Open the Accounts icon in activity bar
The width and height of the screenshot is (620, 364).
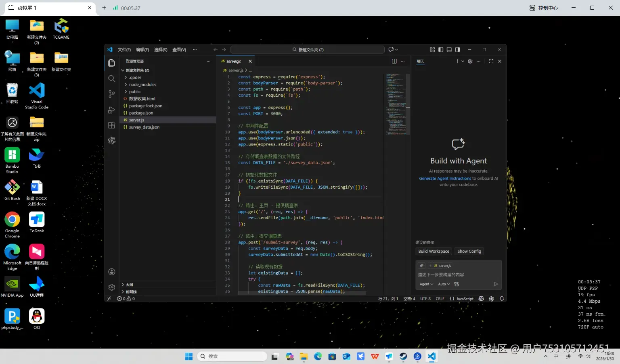[x=112, y=272]
